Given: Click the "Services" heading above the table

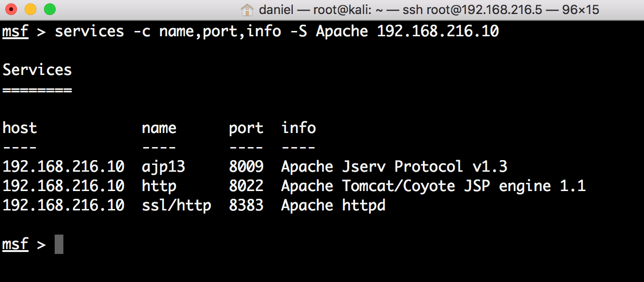Looking at the screenshot, I should click(x=37, y=70).
